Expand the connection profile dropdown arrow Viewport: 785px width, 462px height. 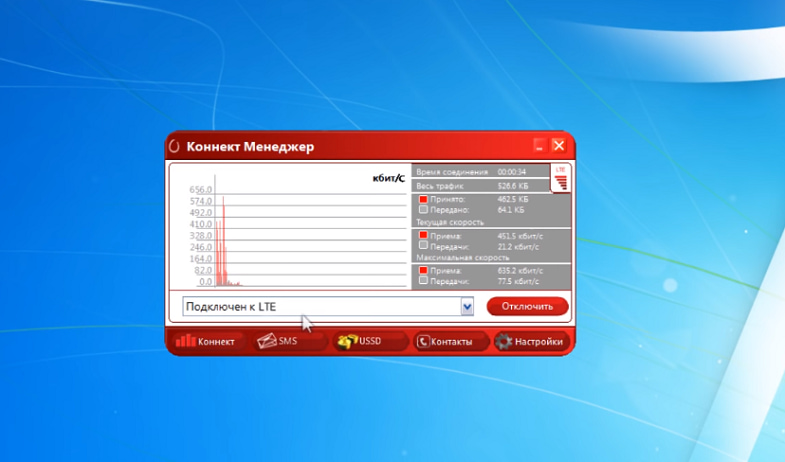tap(467, 306)
